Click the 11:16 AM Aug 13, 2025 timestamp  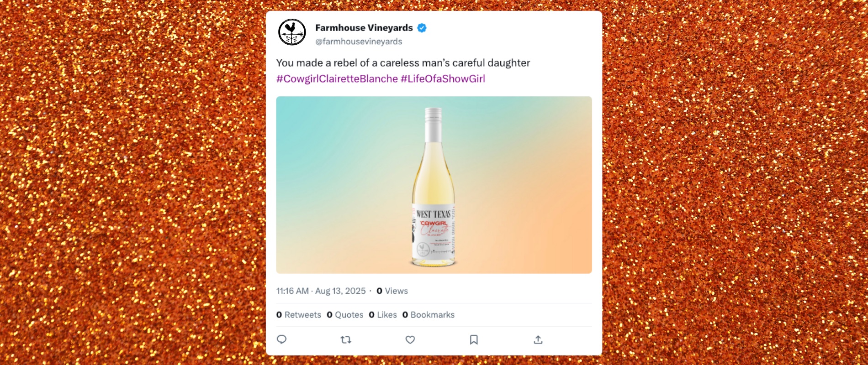click(x=321, y=291)
